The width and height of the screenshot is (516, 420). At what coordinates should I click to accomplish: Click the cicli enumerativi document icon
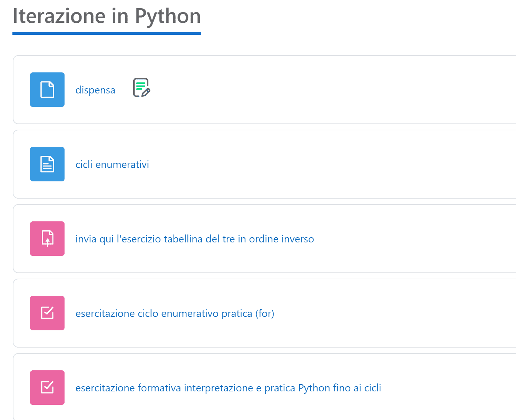tap(47, 164)
